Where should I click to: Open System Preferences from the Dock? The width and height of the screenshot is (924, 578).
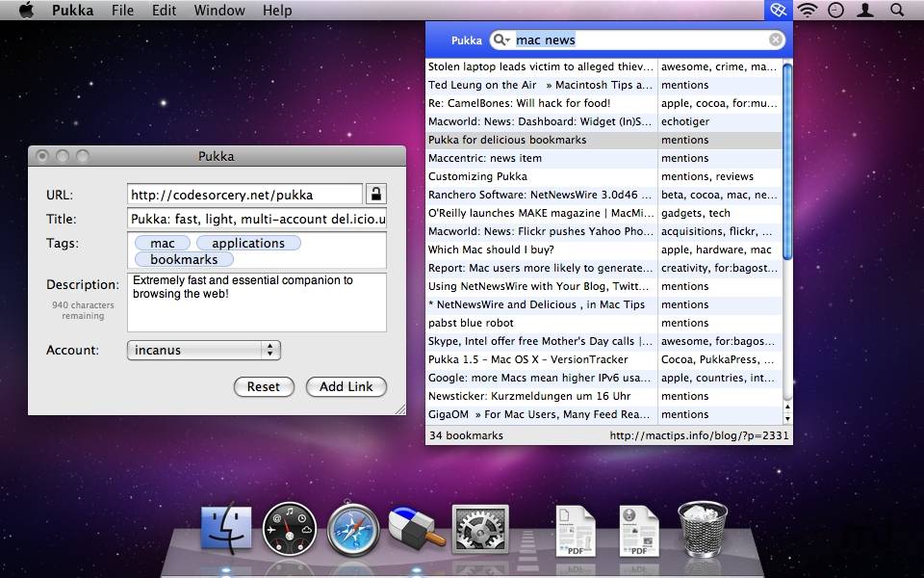[x=479, y=530]
